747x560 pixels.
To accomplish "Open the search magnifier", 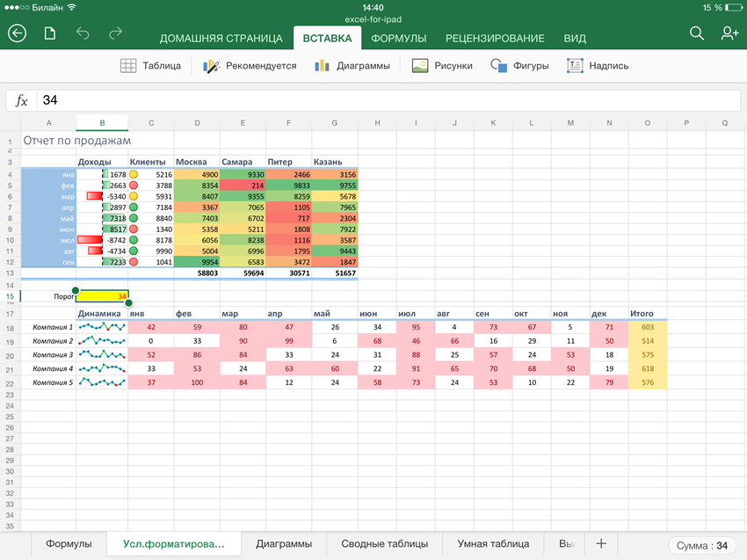I will pyautogui.click(x=697, y=33).
